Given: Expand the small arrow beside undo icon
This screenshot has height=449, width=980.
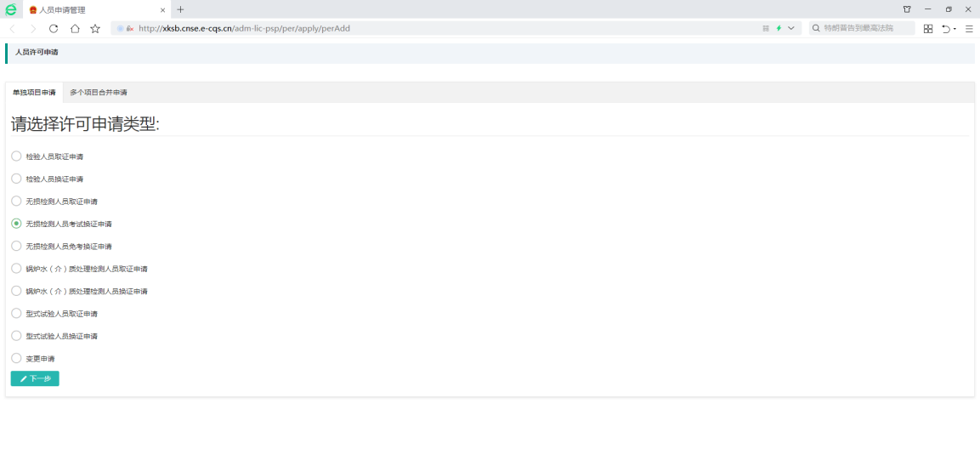Looking at the screenshot, I should tap(955, 30).
